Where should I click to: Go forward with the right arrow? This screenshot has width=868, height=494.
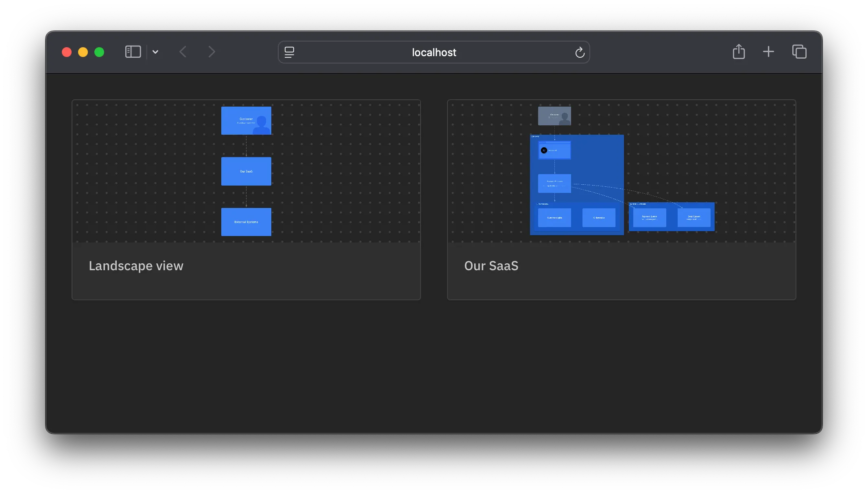click(212, 52)
